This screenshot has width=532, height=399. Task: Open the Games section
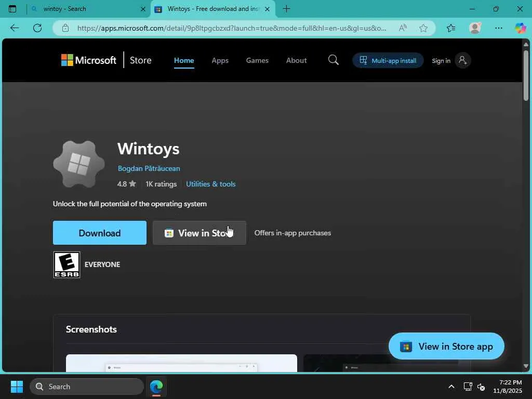tap(257, 60)
